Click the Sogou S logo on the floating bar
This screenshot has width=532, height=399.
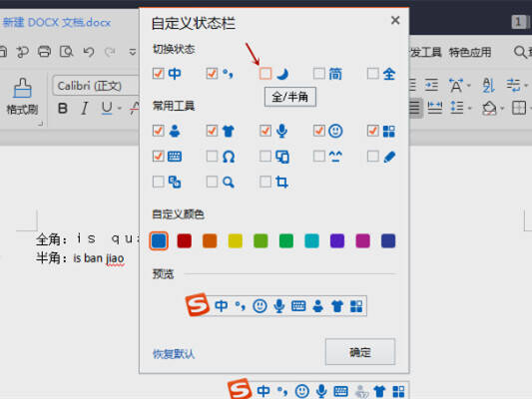(240, 389)
